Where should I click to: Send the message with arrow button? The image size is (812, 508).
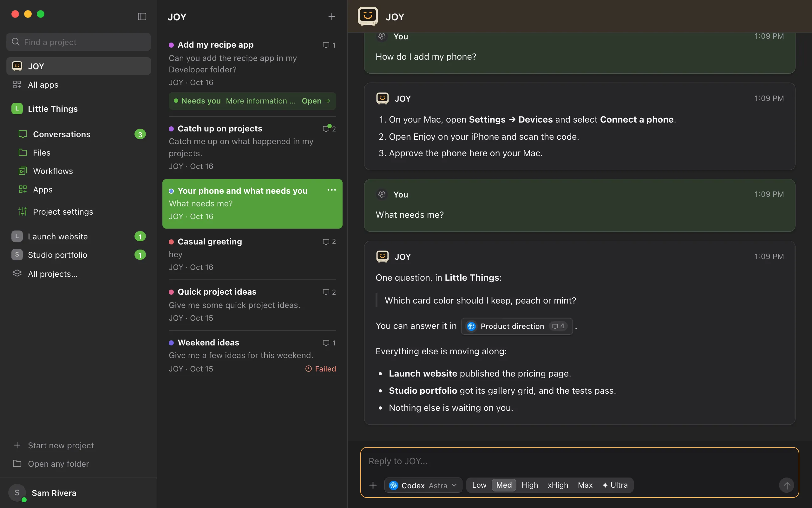787,485
